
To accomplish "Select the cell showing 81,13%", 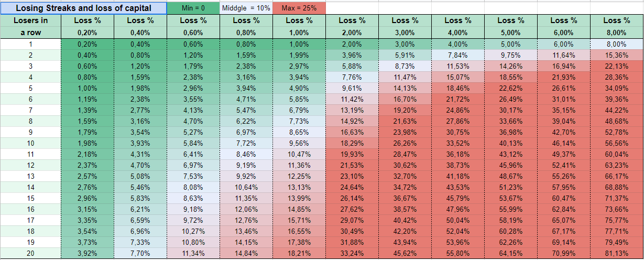I will [x=616, y=254].
